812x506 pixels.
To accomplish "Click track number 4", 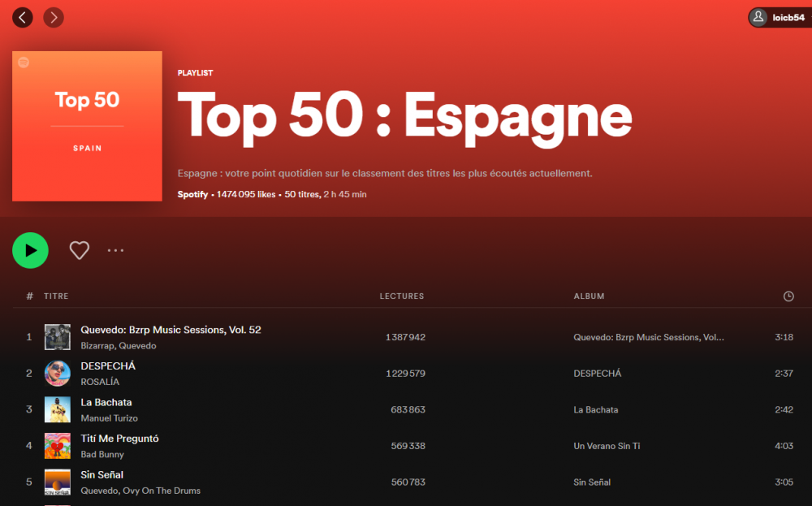I will (x=29, y=446).
